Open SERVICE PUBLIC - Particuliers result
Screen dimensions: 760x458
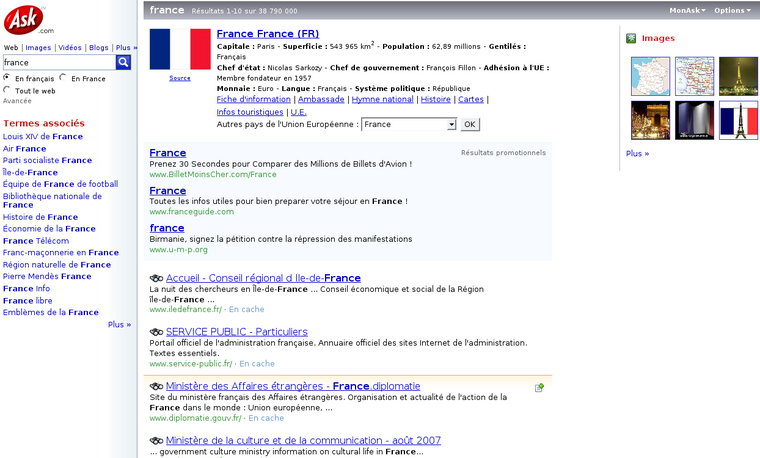237,332
